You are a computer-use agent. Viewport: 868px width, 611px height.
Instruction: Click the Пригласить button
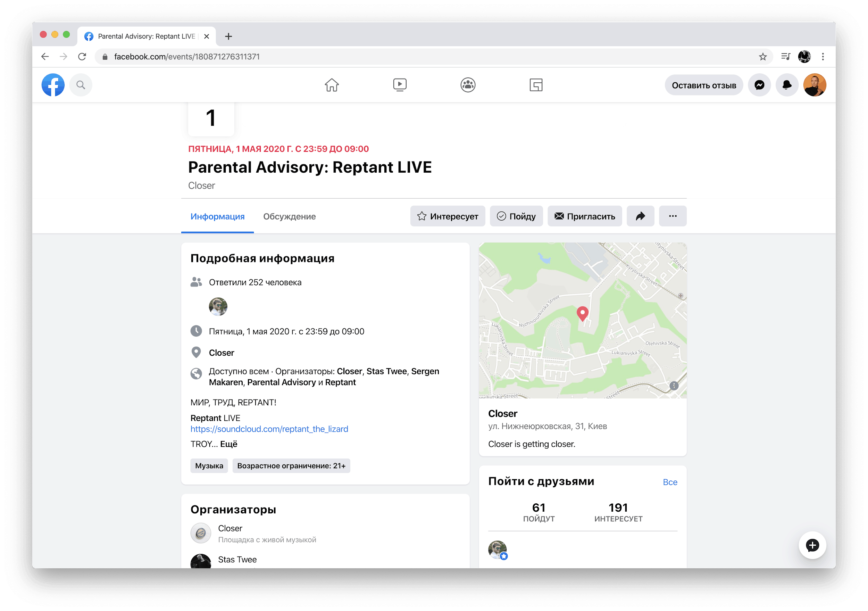click(584, 216)
